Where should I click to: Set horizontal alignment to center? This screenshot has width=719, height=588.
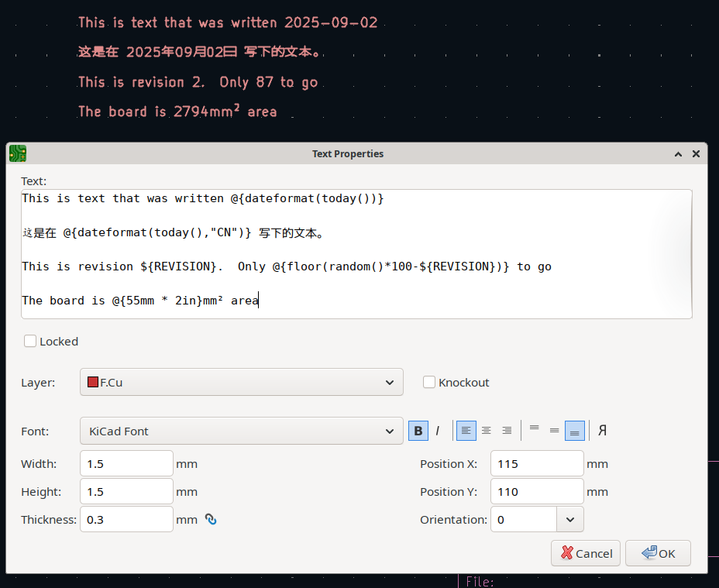[x=486, y=431]
